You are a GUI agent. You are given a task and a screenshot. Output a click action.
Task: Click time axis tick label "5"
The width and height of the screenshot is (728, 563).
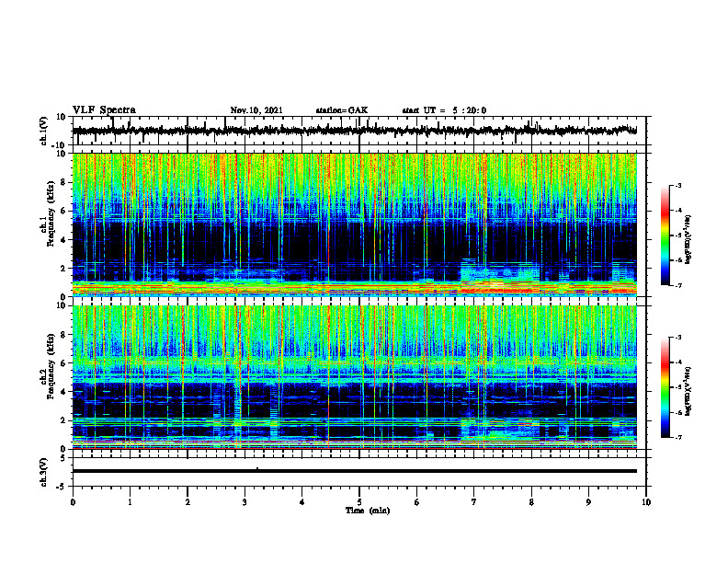pos(359,502)
